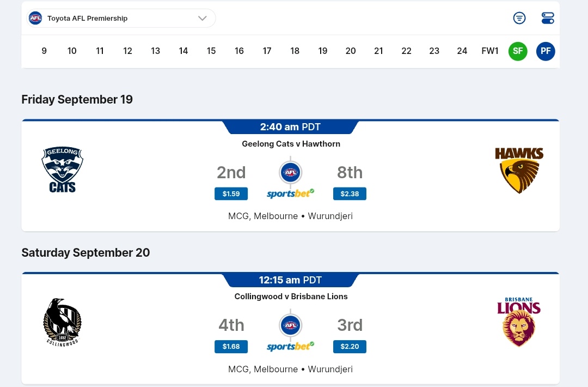Switch to round 24
Viewport: 588px width, 387px height.
462,51
